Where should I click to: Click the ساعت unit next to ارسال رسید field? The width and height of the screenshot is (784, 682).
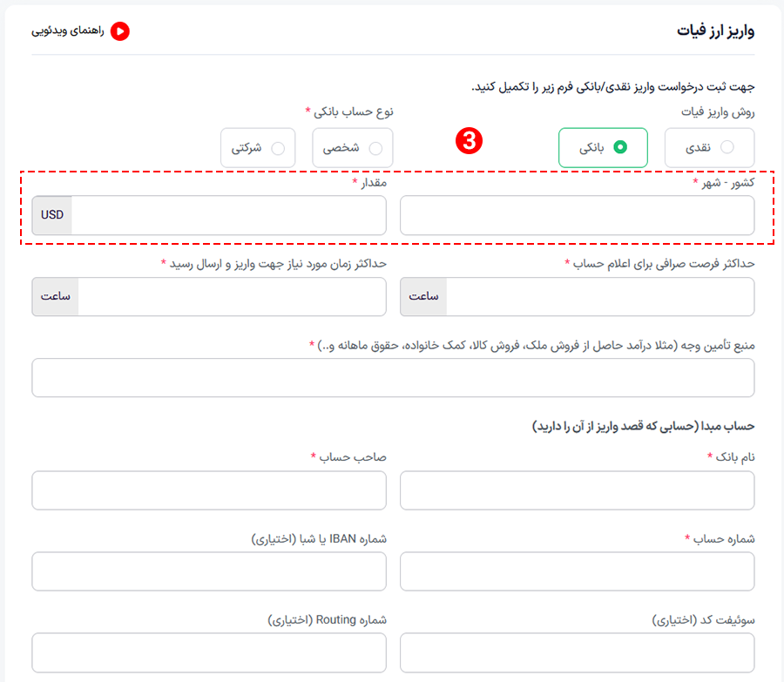pos(56,296)
